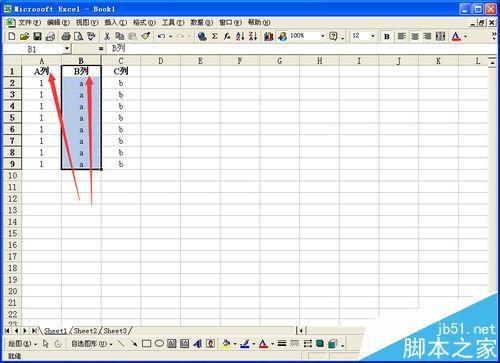Select column D header
This screenshot has width=500, height=363.
161,61
